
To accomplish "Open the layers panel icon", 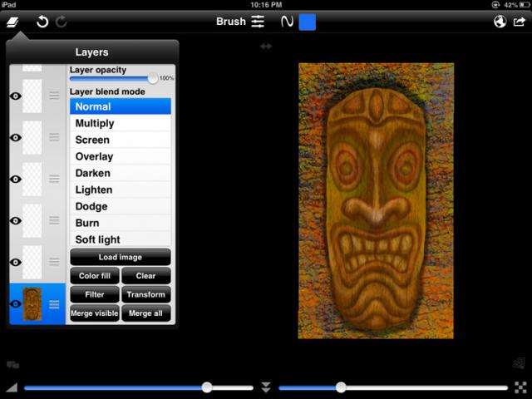I will pos(14,22).
